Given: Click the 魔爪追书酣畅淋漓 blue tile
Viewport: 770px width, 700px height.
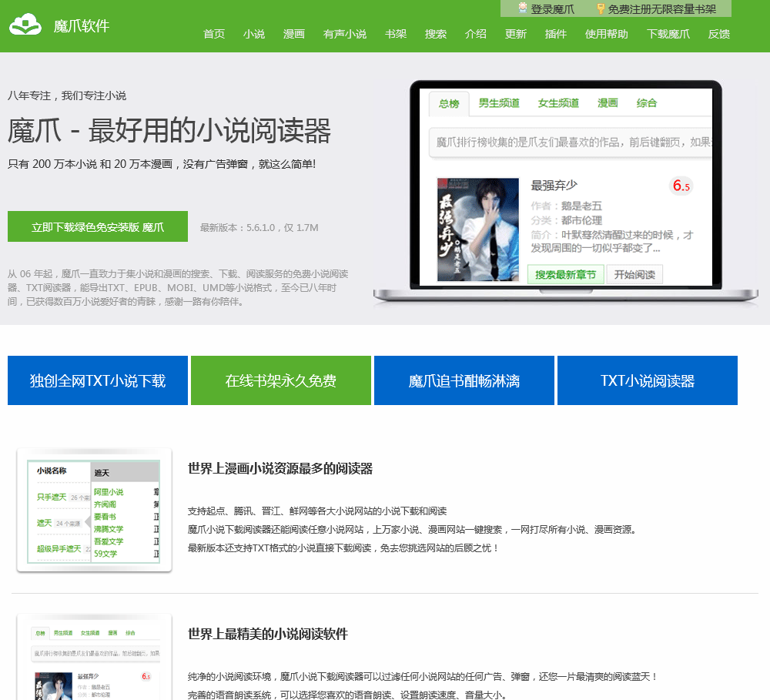Looking at the screenshot, I should click(x=464, y=380).
